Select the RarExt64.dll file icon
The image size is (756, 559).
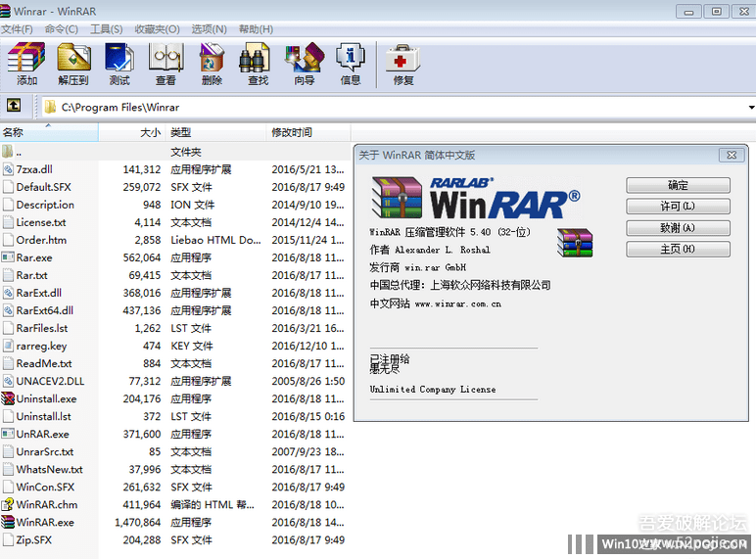(8, 310)
